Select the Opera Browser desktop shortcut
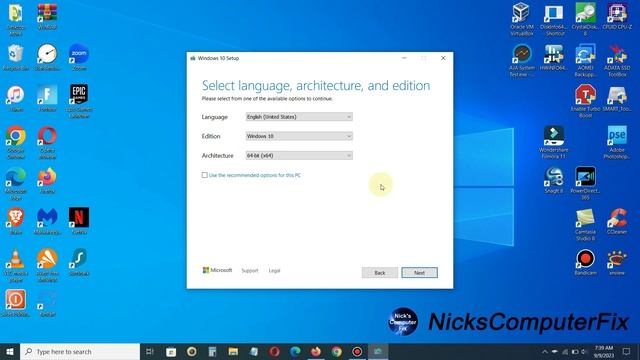Viewport: 640px width, 360px height. click(x=47, y=142)
